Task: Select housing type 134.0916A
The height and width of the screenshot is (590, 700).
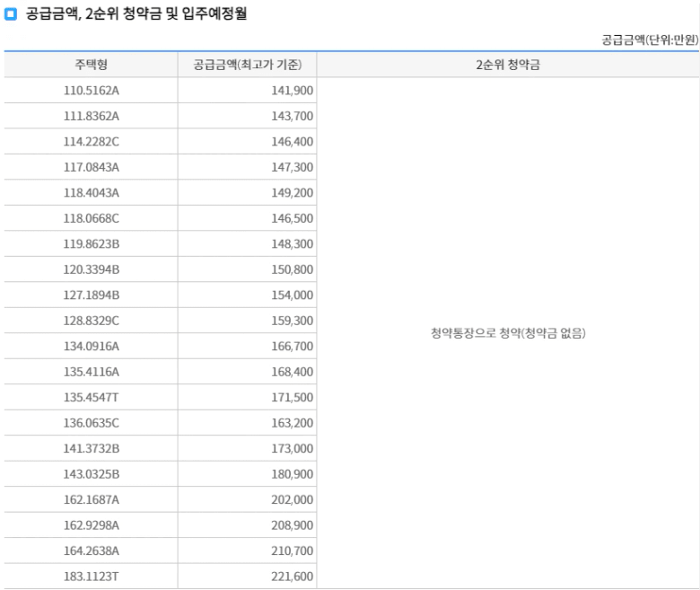Action: point(91,346)
